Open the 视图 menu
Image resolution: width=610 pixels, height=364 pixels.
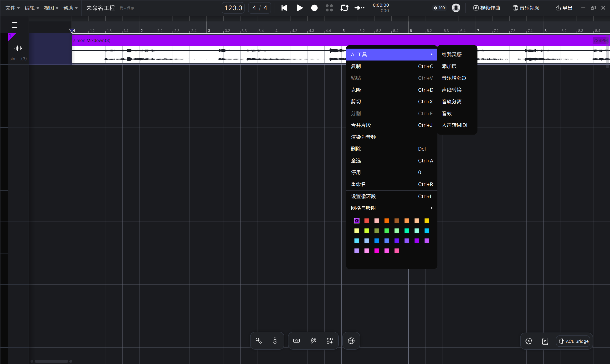coord(51,8)
